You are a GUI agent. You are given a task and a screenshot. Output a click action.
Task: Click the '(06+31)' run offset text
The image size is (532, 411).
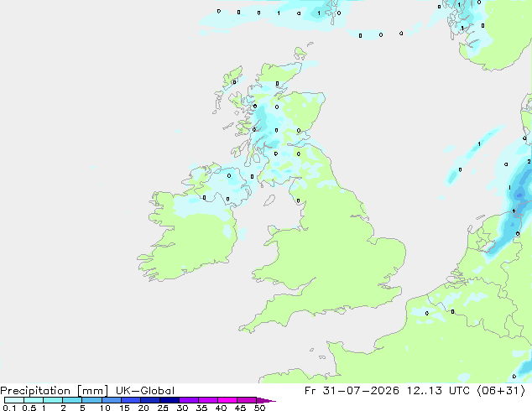[502, 391]
